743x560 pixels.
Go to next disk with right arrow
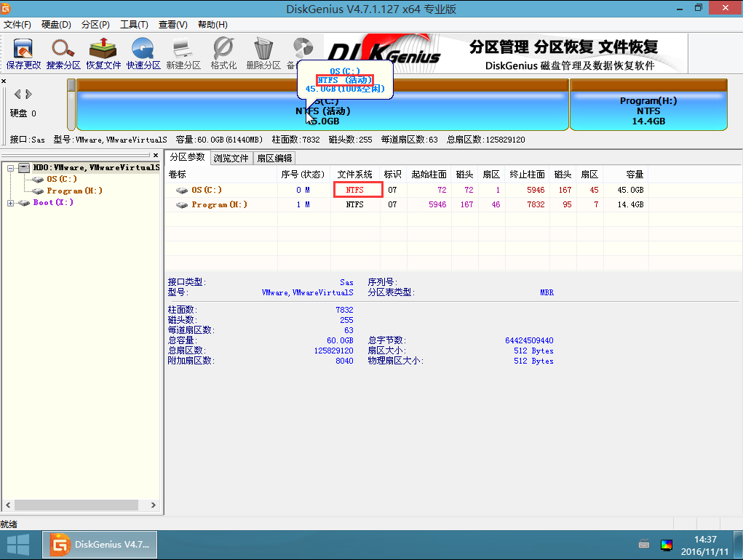pos(29,95)
